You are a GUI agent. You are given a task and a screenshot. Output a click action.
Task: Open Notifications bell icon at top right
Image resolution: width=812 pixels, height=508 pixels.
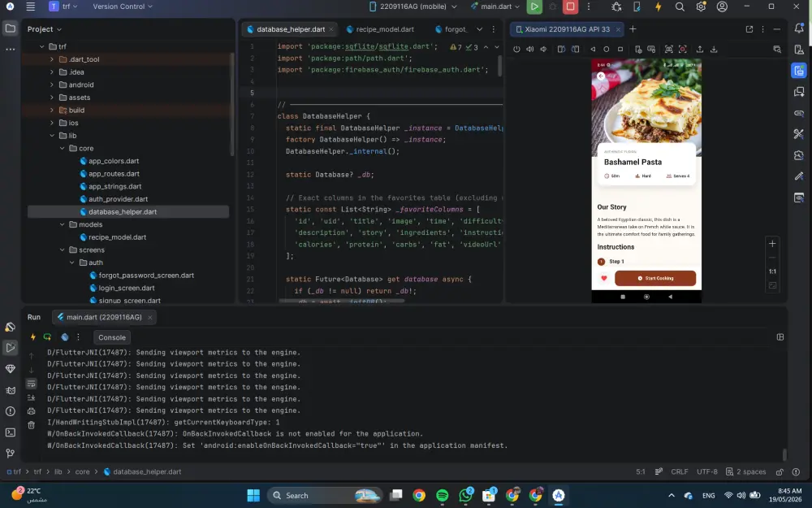pyautogui.click(x=798, y=29)
